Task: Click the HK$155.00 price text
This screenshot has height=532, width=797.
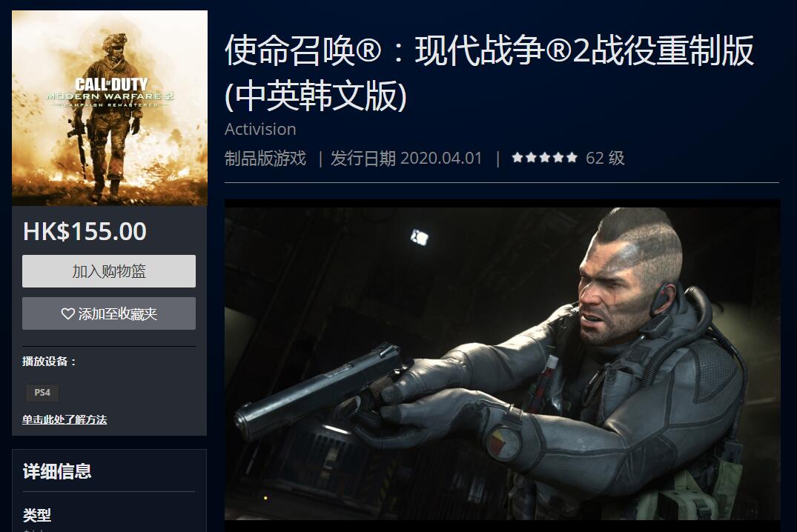Action: click(85, 232)
